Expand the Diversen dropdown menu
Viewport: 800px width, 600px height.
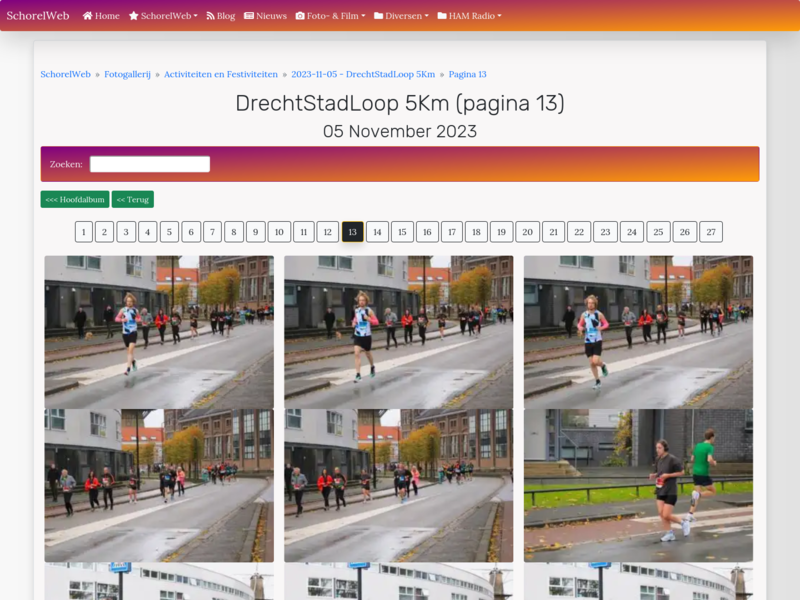(x=401, y=16)
